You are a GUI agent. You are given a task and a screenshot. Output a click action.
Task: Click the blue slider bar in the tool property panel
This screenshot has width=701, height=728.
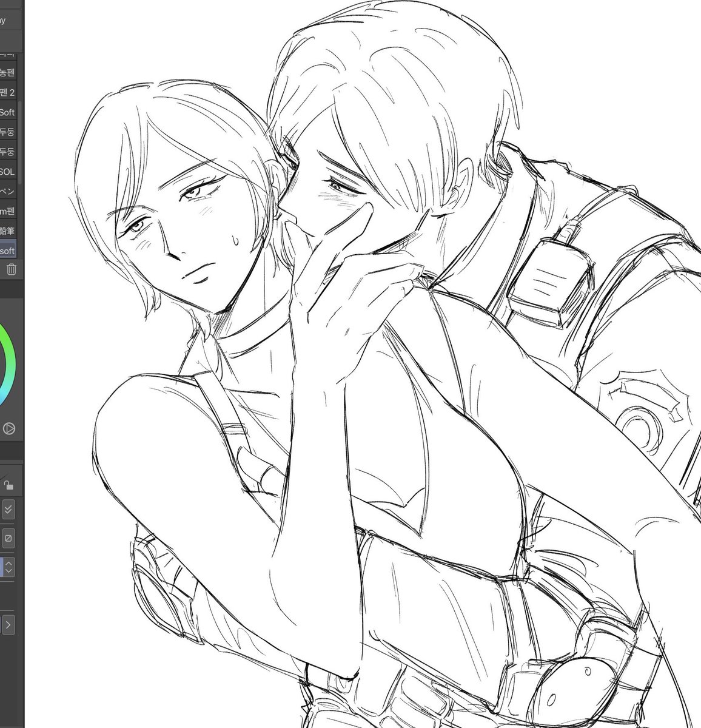point(2,567)
